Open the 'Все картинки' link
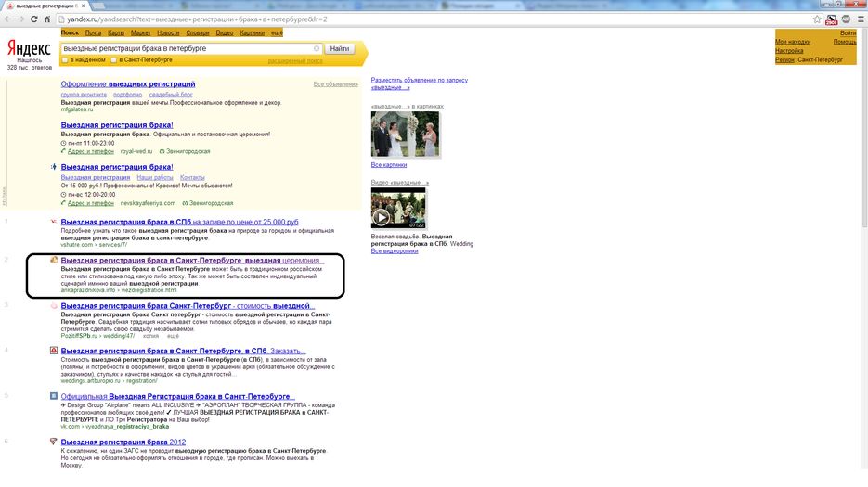Screen dimensions: 868x487 coord(389,165)
